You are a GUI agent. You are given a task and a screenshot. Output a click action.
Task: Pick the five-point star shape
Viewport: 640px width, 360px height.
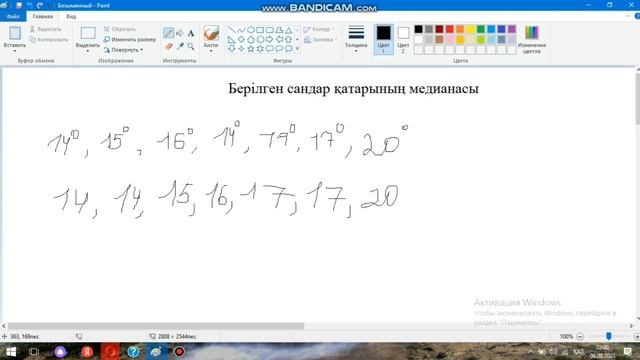[251, 49]
